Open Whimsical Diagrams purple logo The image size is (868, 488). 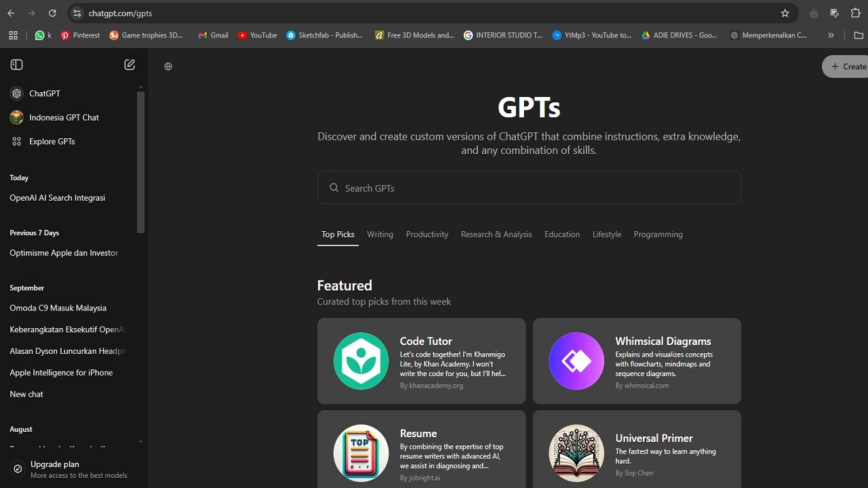click(x=576, y=361)
